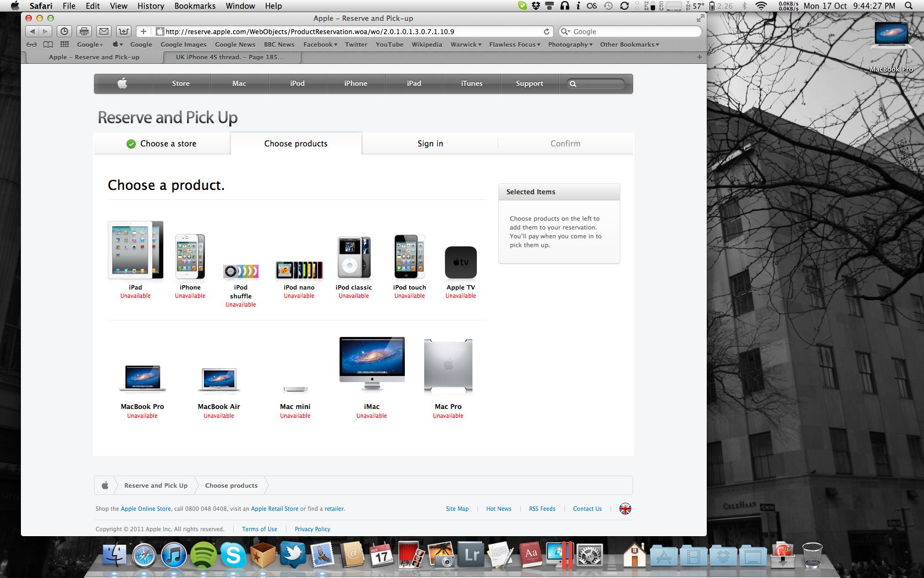Open iTunes from the Dock

coord(174,555)
